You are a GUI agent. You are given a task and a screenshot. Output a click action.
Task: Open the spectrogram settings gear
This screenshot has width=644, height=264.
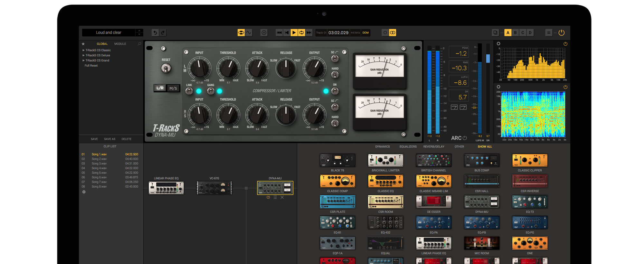(x=498, y=87)
